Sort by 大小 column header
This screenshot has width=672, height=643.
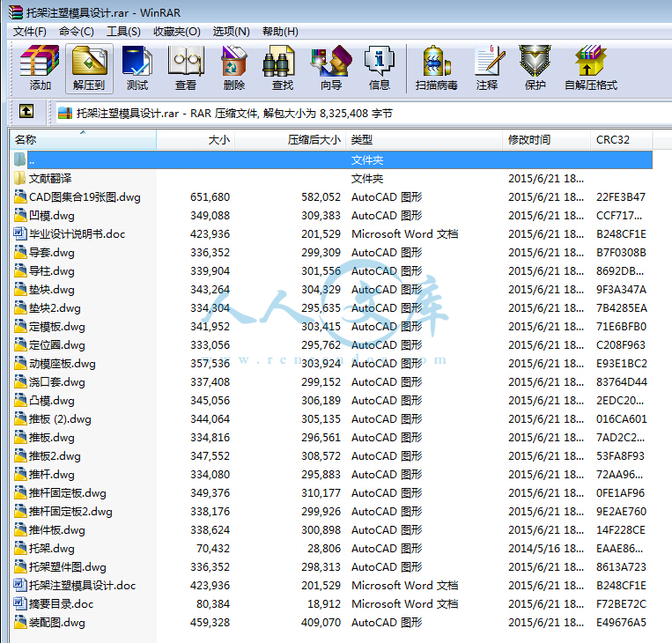pyautogui.click(x=196, y=140)
